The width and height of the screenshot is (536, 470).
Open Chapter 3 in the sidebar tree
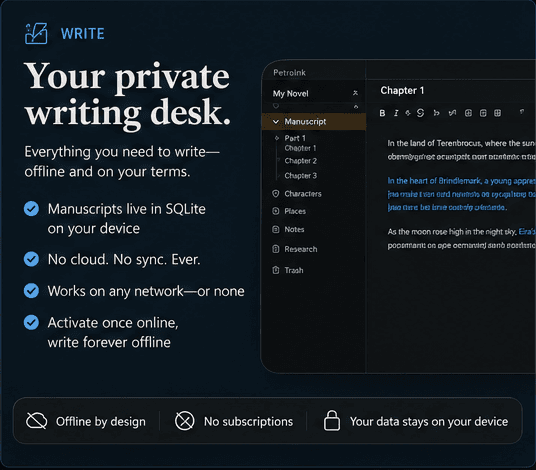tap(300, 176)
